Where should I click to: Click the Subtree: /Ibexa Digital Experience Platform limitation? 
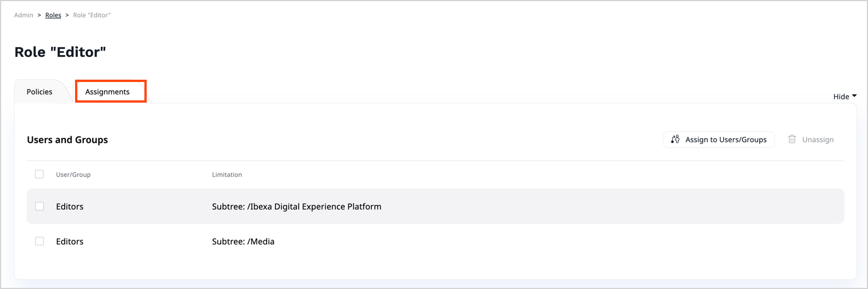pos(296,206)
